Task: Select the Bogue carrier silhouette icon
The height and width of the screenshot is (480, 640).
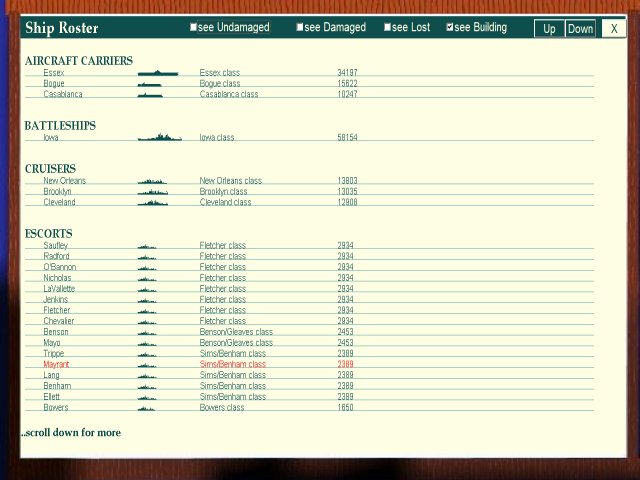Action: [150, 84]
